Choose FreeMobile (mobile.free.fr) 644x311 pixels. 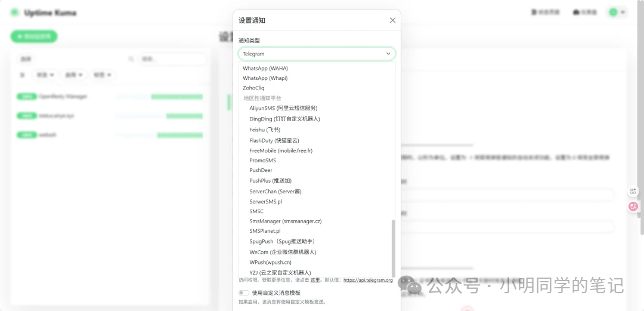click(x=281, y=150)
